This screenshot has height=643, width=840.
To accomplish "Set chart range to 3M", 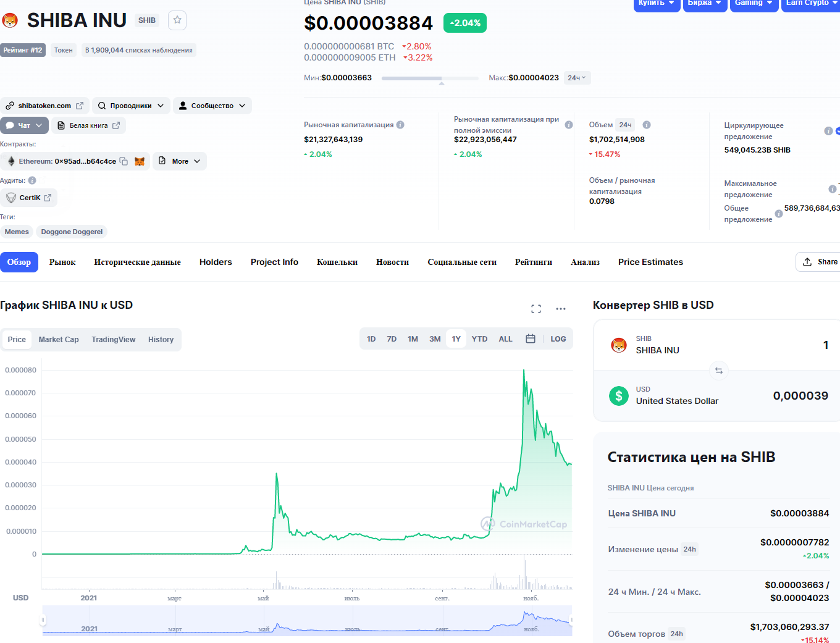I will coord(435,339).
